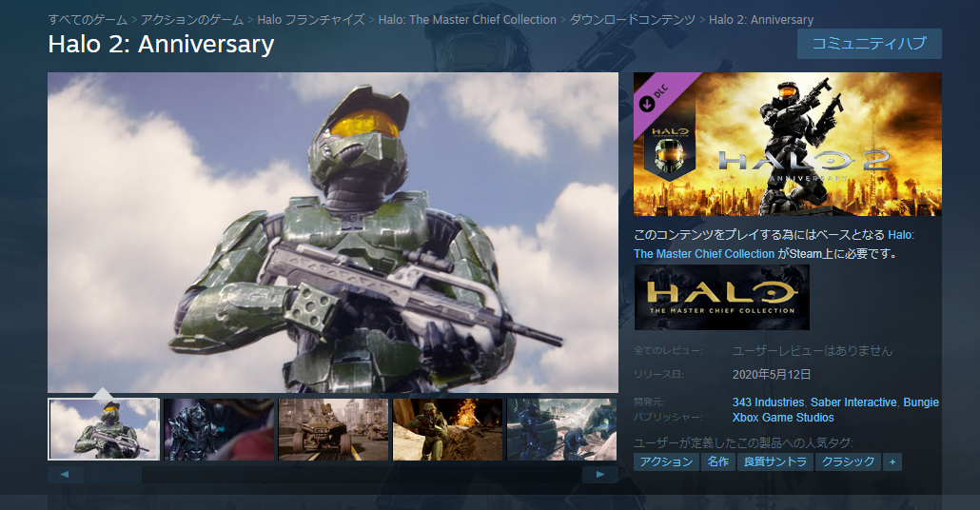Click the right arrow of screenshot strip
Image resolution: width=980 pixels, height=510 pixels.
[600, 475]
